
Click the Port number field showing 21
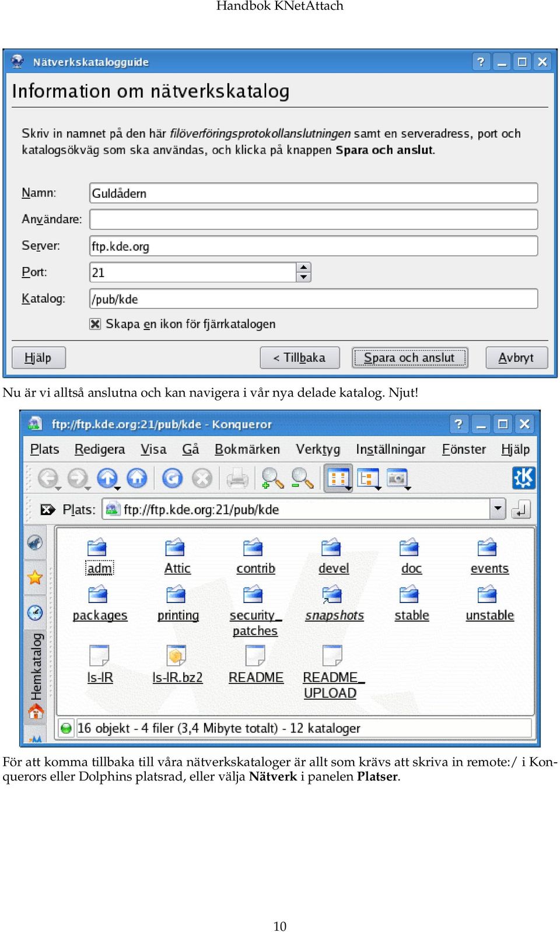coord(193,272)
